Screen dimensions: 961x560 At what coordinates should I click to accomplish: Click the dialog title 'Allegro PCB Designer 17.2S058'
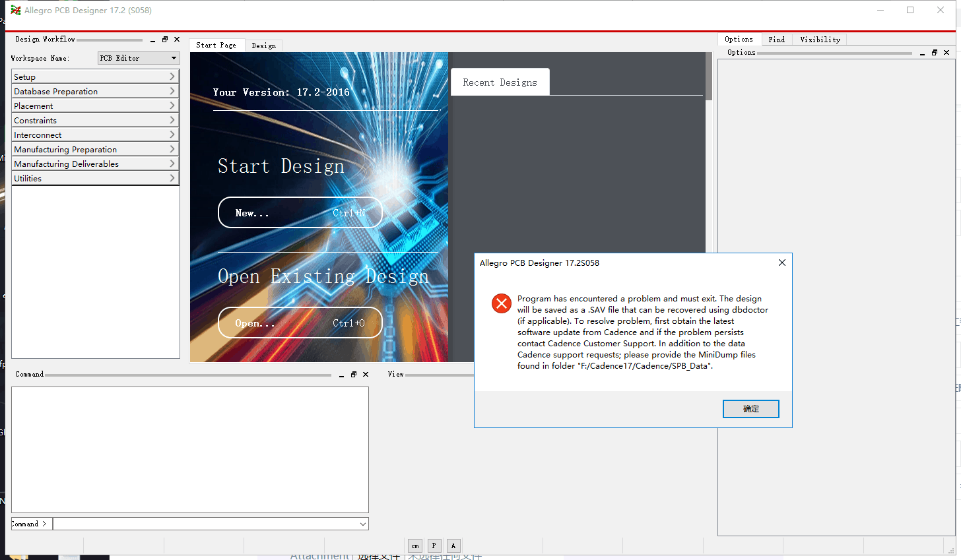point(539,263)
